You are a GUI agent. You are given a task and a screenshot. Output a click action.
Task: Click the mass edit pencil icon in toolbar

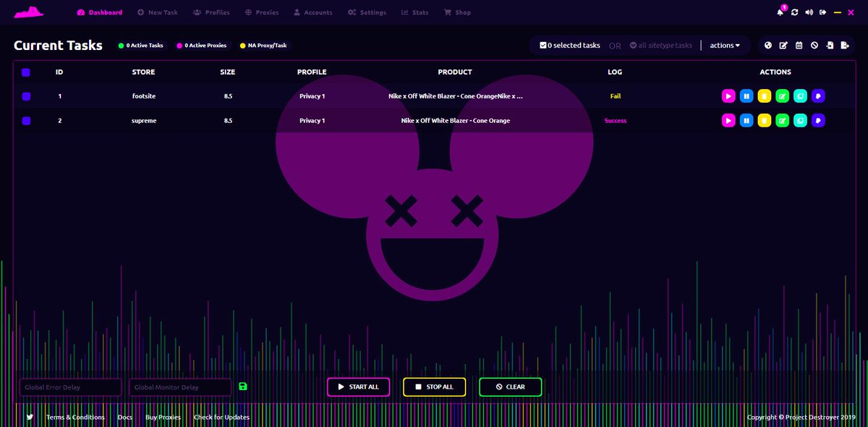coord(783,45)
